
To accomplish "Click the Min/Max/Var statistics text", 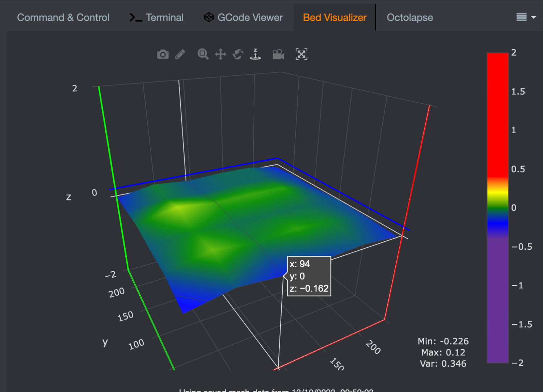I will [x=443, y=352].
